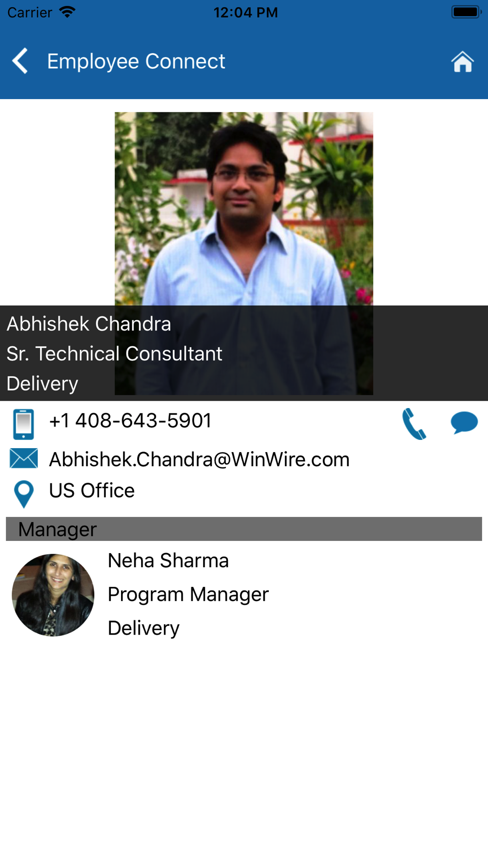488x868 pixels.
Task: Tap the Neha Sharma manager name
Action: click(x=168, y=560)
